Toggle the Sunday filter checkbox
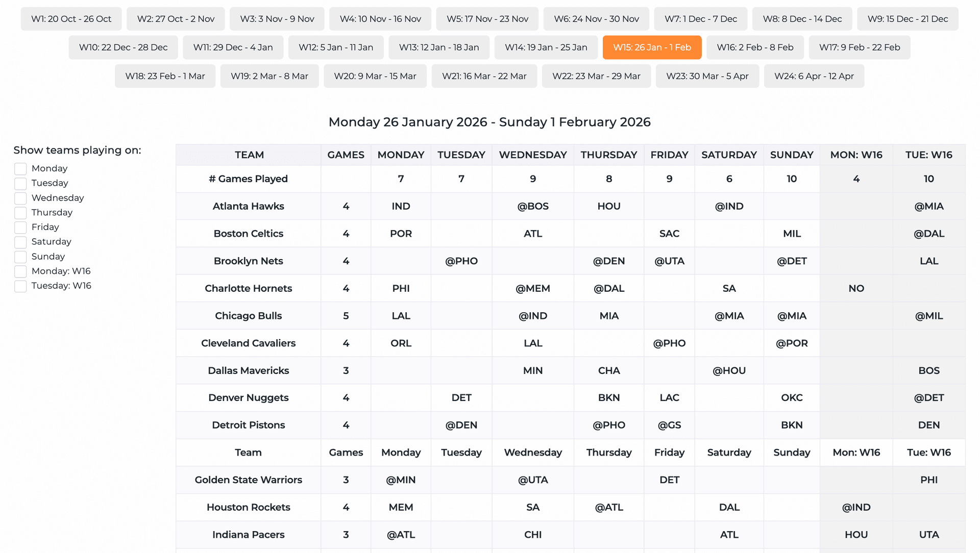 coord(20,257)
